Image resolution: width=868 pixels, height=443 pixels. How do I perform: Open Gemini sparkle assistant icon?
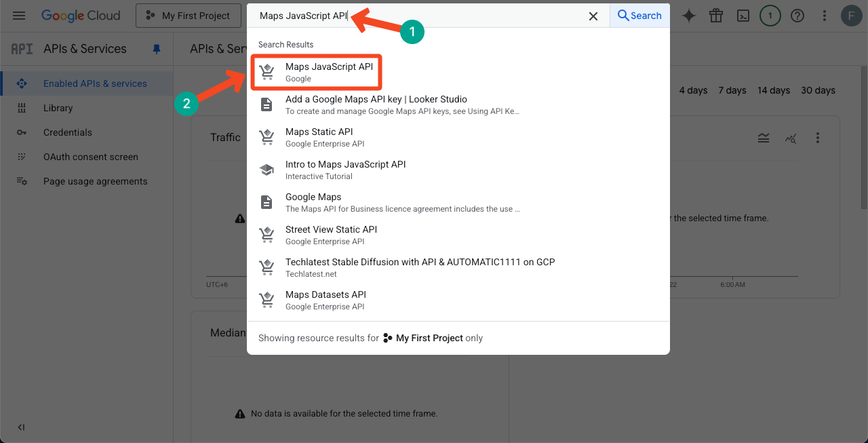(x=689, y=16)
